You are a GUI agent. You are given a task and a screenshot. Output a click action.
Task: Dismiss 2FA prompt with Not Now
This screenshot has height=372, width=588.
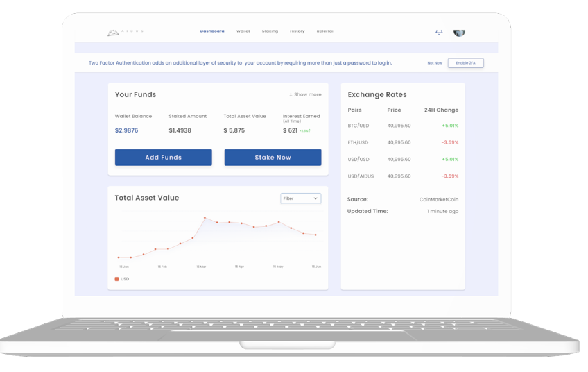[x=435, y=63]
